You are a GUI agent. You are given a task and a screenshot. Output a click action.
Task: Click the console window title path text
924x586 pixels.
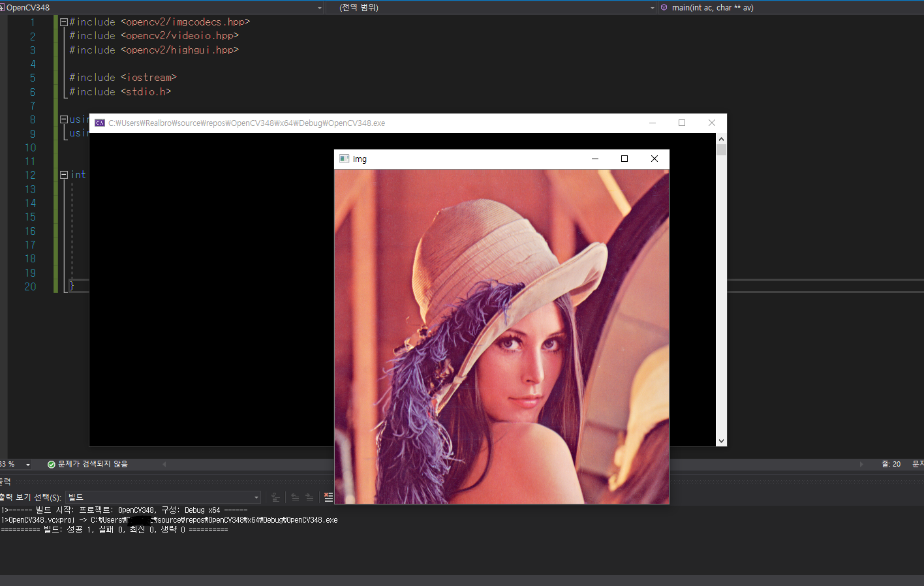[247, 123]
